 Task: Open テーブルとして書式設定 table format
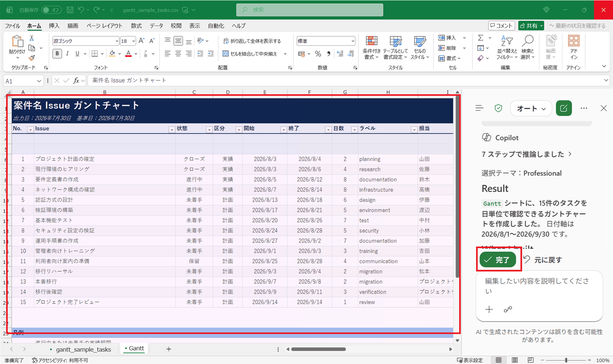point(395,48)
